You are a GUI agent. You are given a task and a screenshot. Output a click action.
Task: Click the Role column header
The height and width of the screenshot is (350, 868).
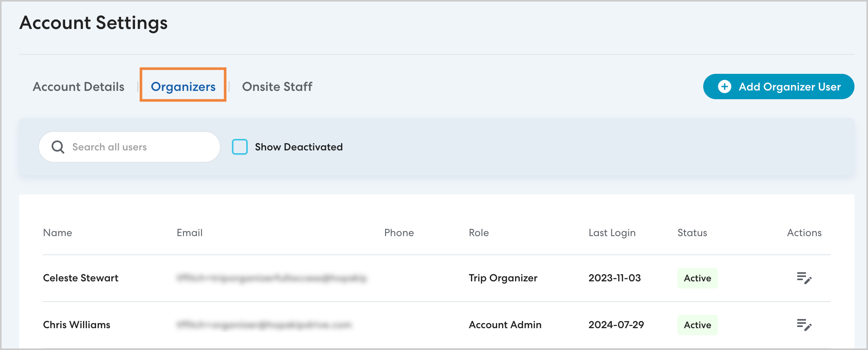[x=478, y=233]
